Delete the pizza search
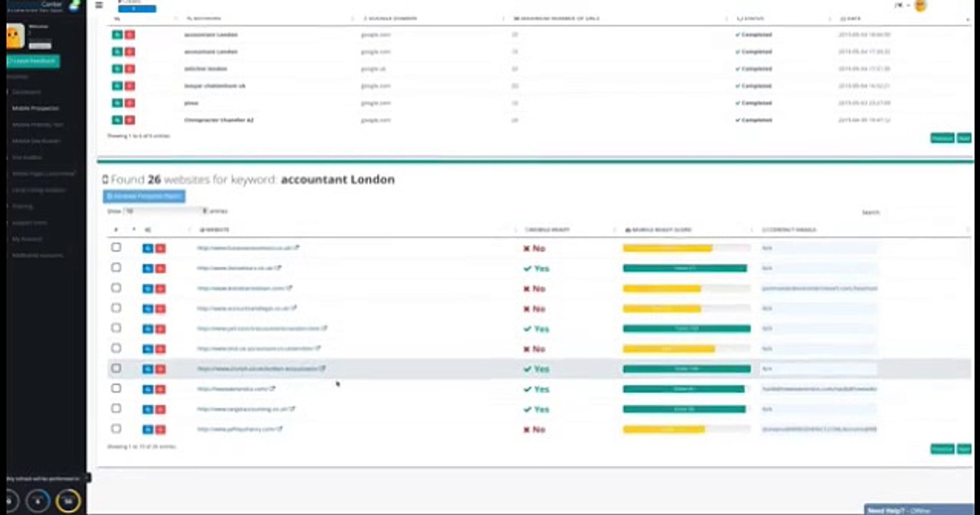The height and width of the screenshot is (515, 980). point(129,103)
